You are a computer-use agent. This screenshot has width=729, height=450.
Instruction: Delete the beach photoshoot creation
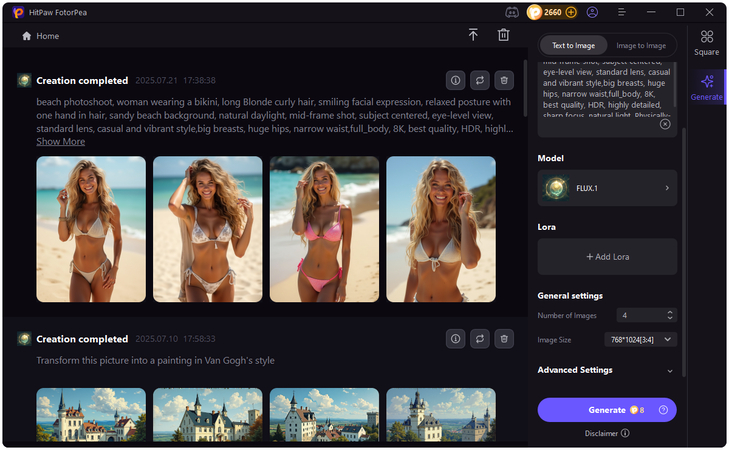[504, 80]
